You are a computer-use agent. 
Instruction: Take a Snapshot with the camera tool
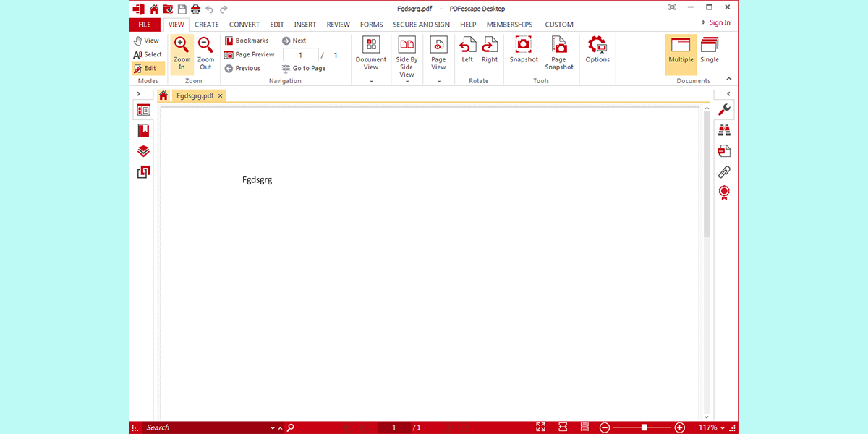524,46
